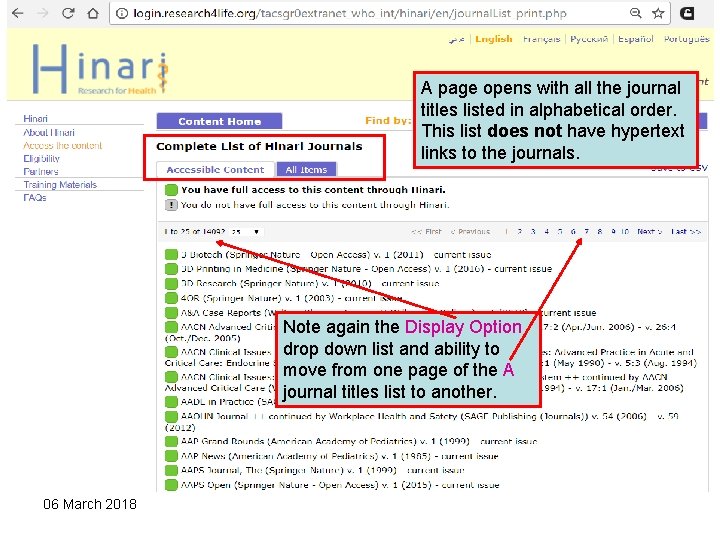The height and width of the screenshot is (540, 720).
Task: Switch language to Français
Action: click(541, 39)
